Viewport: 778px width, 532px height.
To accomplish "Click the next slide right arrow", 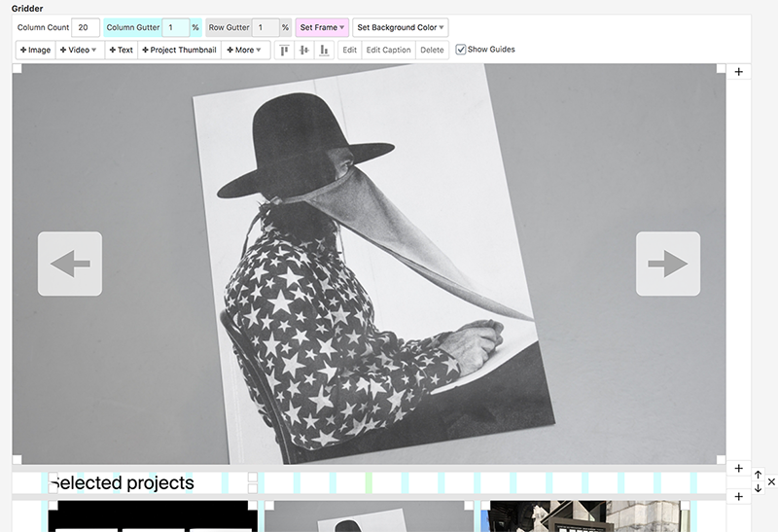I will click(668, 264).
